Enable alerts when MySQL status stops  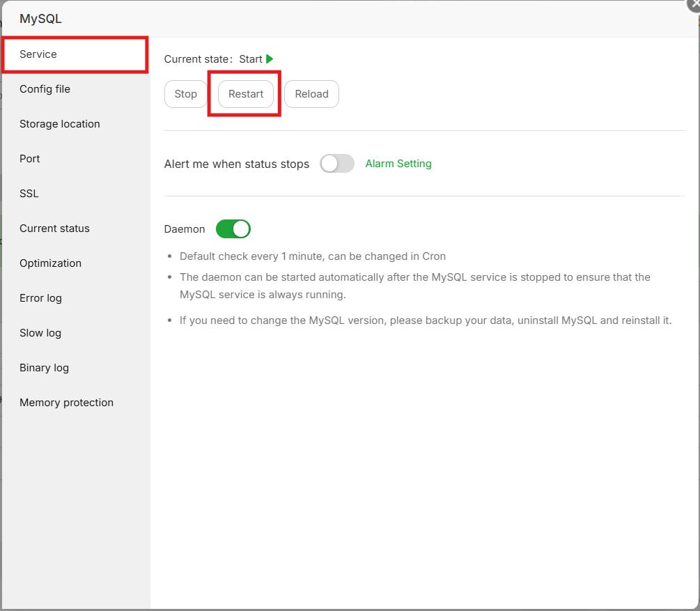pos(337,163)
